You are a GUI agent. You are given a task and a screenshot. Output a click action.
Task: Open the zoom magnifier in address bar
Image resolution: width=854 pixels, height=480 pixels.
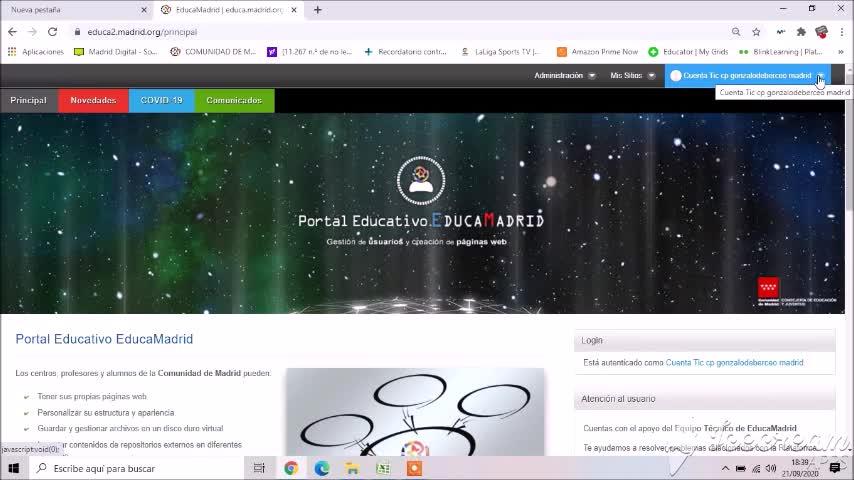point(736,32)
